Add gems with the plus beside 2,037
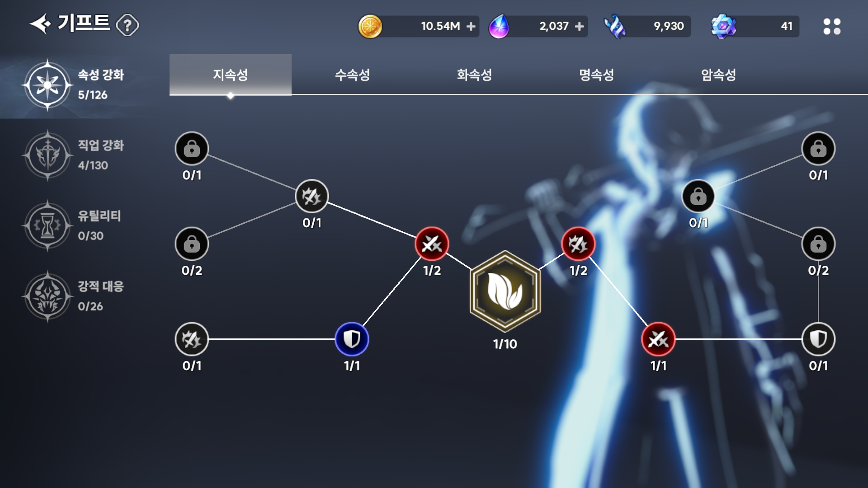Image resolution: width=868 pixels, height=488 pixels. coord(580,27)
